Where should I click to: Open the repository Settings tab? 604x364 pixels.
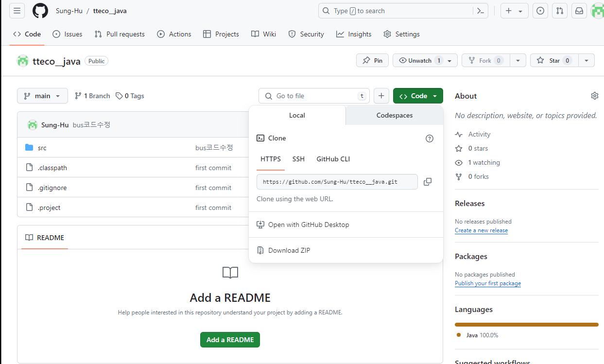(x=401, y=34)
